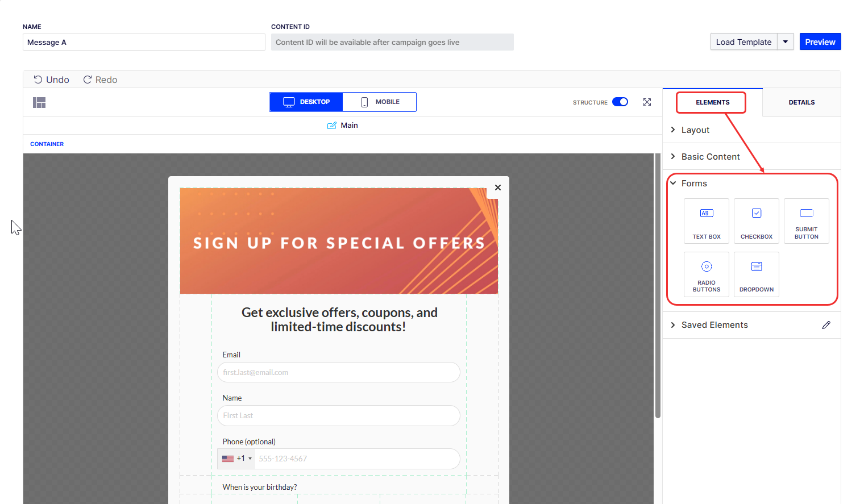The width and height of the screenshot is (860, 504).
Task: Open the phone country code dropdown
Action: point(236,459)
